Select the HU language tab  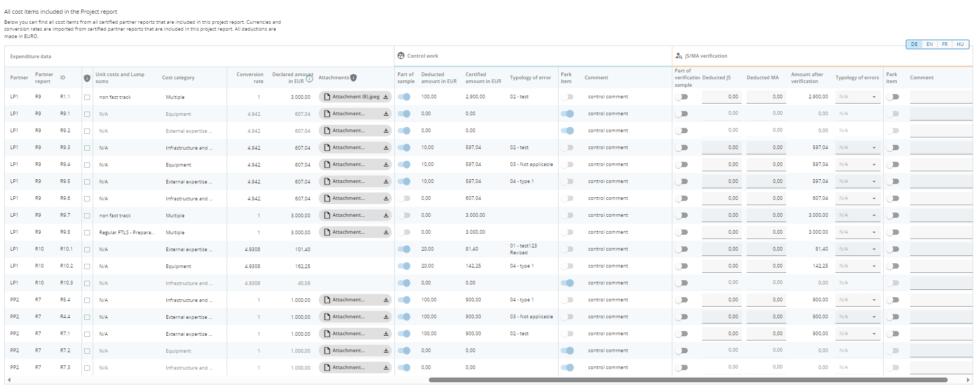(x=960, y=44)
